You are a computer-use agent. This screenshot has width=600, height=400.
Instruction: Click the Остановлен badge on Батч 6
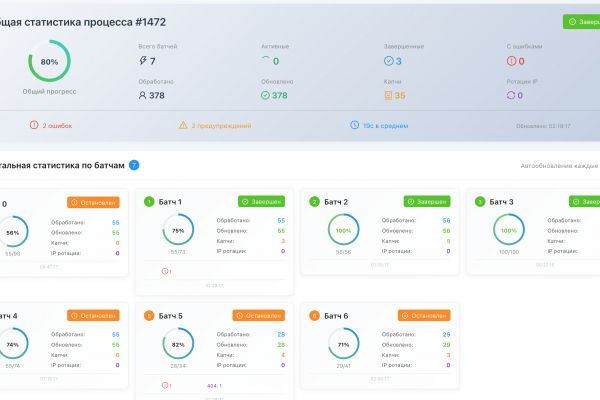coord(424,315)
